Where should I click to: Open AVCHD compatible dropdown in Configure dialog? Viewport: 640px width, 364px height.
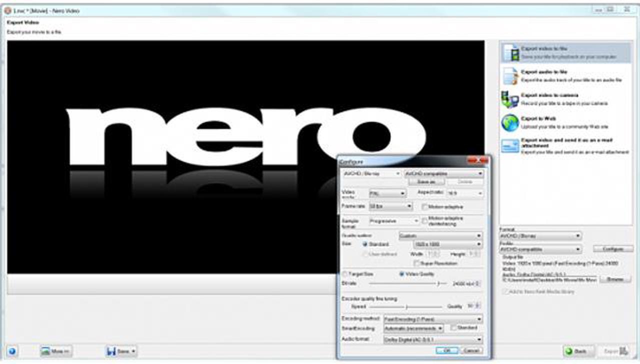[443, 174]
